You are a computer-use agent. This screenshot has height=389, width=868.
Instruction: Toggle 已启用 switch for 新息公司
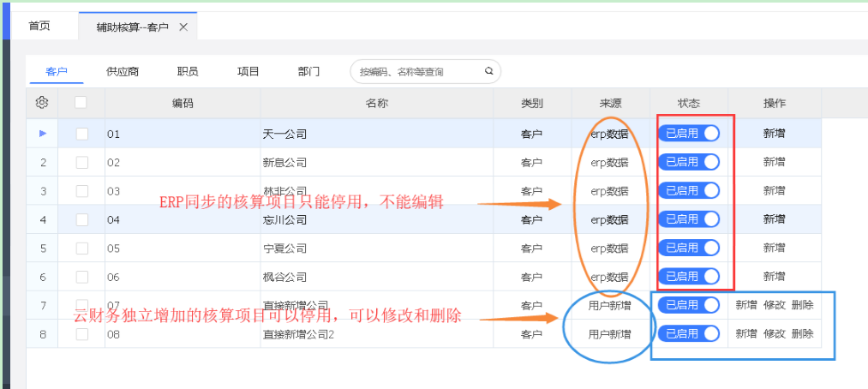pyautogui.click(x=689, y=162)
